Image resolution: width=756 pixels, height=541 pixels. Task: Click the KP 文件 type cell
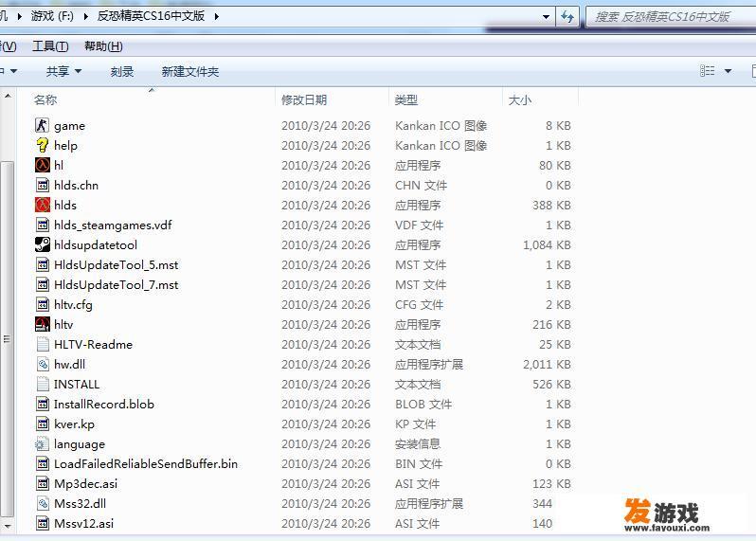pyautogui.click(x=415, y=424)
